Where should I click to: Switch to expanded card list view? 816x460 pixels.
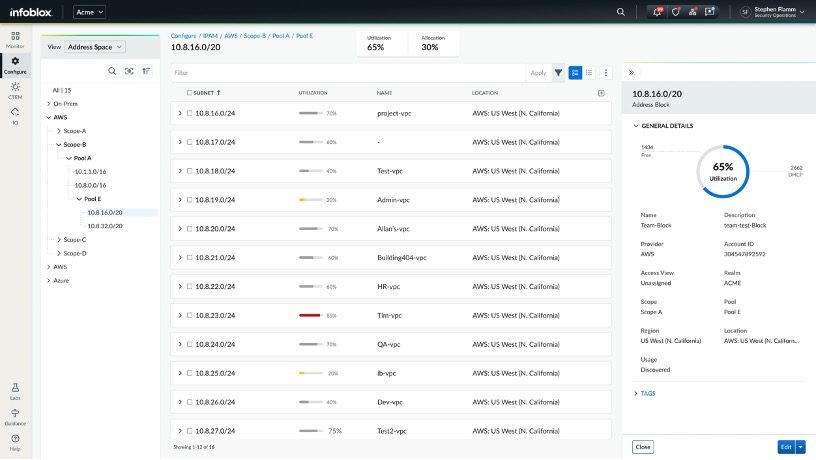[x=575, y=73]
